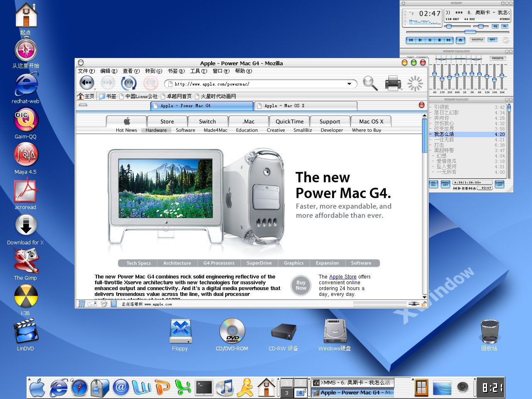
Task: Click the Winamp Play button
Action: (x=420, y=40)
